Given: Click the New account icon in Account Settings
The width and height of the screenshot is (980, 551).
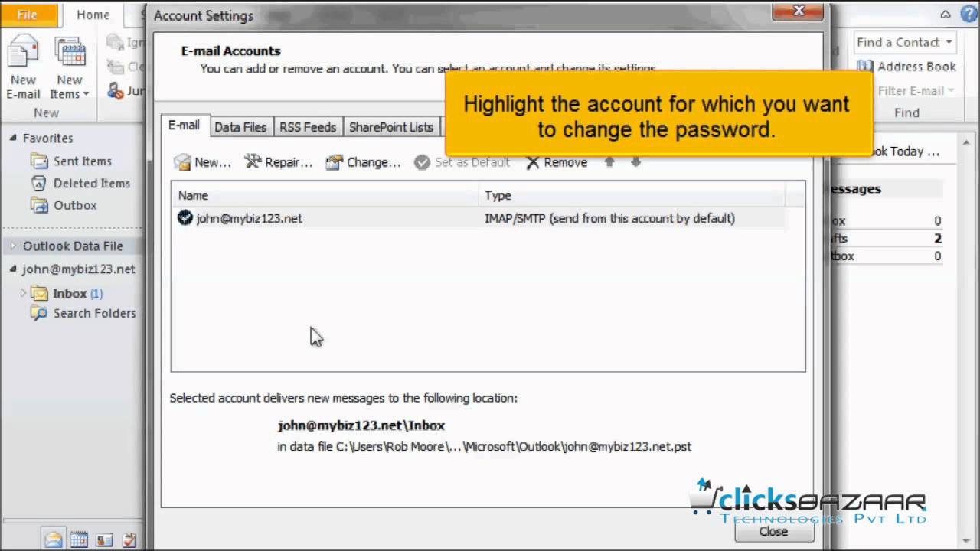Looking at the screenshot, I should (182, 162).
